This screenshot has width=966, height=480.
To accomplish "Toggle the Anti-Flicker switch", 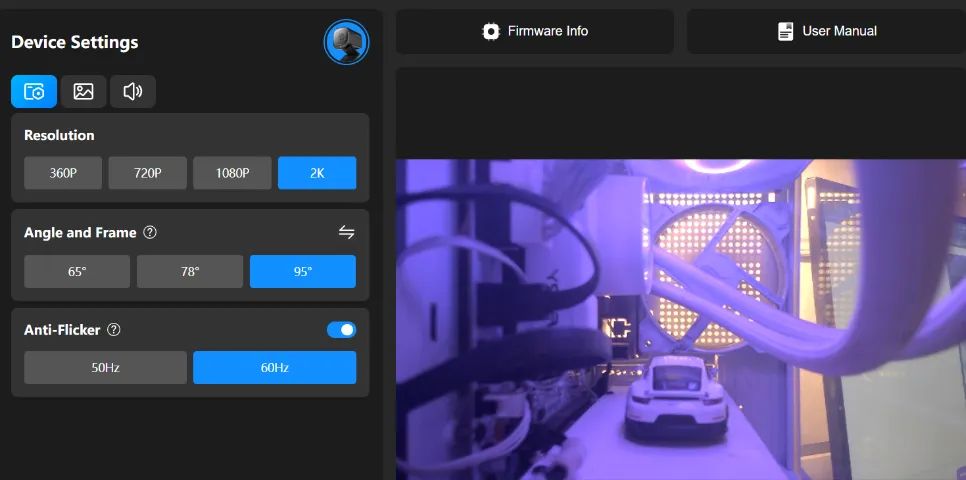I will (341, 330).
